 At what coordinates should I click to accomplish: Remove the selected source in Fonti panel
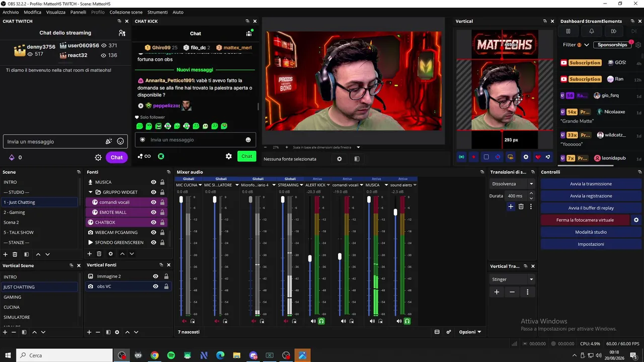[x=99, y=254]
